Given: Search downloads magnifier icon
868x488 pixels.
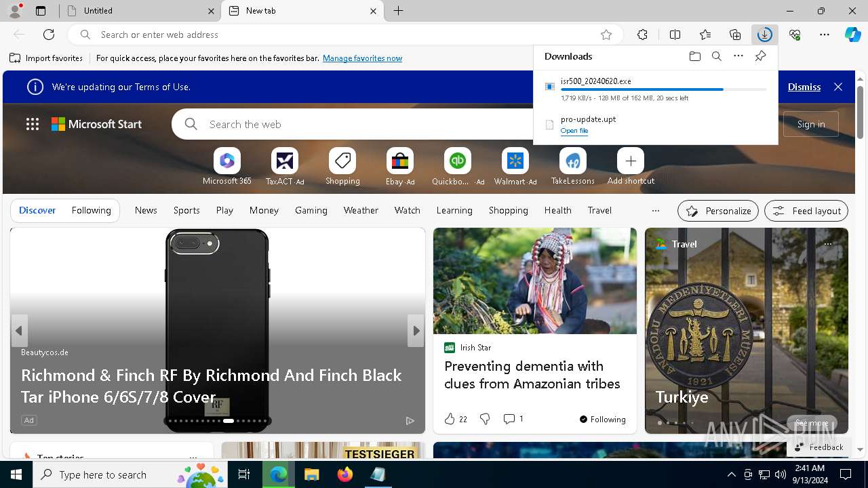Looking at the screenshot, I should [716, 56].
